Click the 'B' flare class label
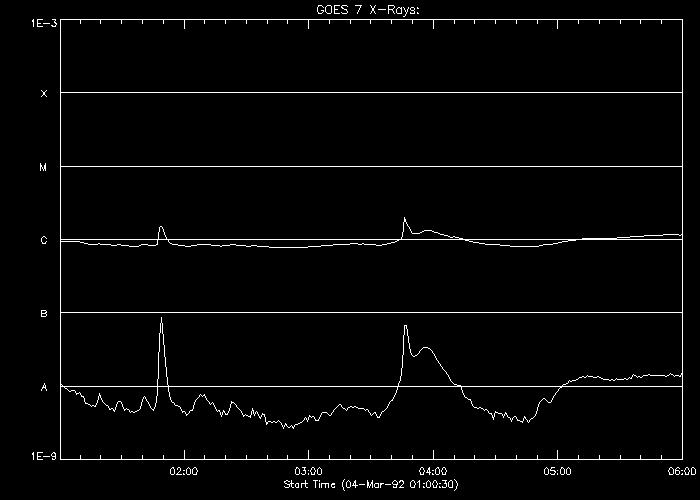Image resolution: width=700 pixels, height=500 pixels. [x=44, y=314]
